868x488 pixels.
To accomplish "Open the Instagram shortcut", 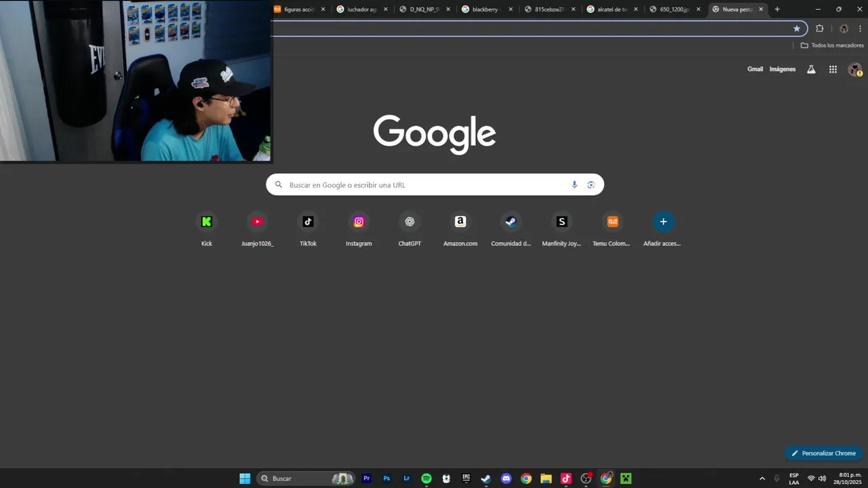I will coord(359,229).
